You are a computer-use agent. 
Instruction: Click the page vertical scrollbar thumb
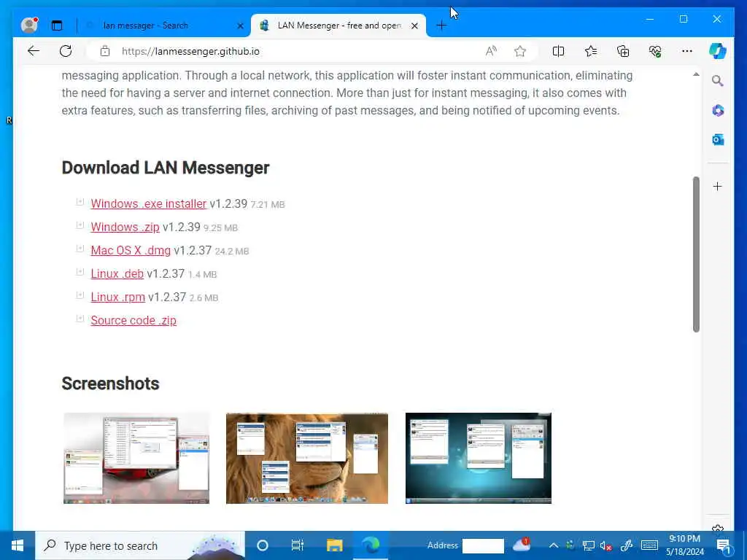pos(696,254)
